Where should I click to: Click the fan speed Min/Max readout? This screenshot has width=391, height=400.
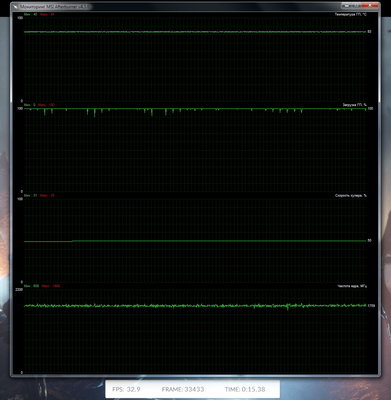click(39, 195)
